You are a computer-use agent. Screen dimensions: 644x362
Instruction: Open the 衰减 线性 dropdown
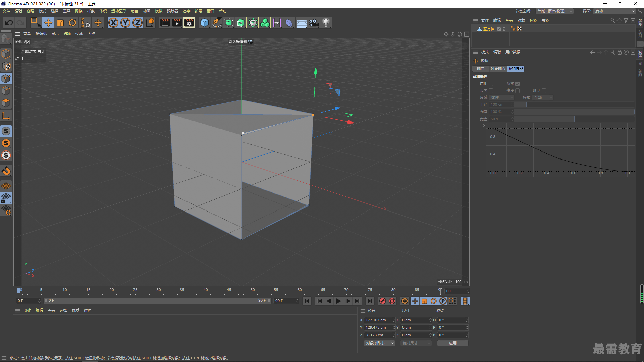pos(502,97)
